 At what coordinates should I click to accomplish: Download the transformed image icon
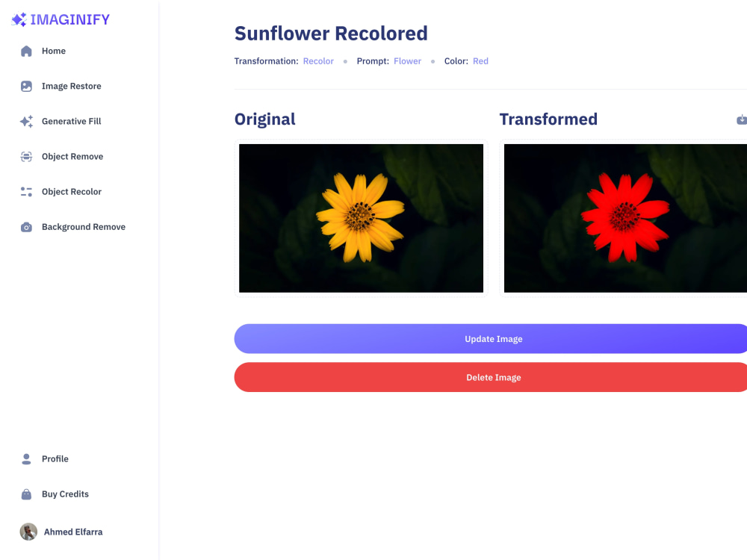(741, 119)
